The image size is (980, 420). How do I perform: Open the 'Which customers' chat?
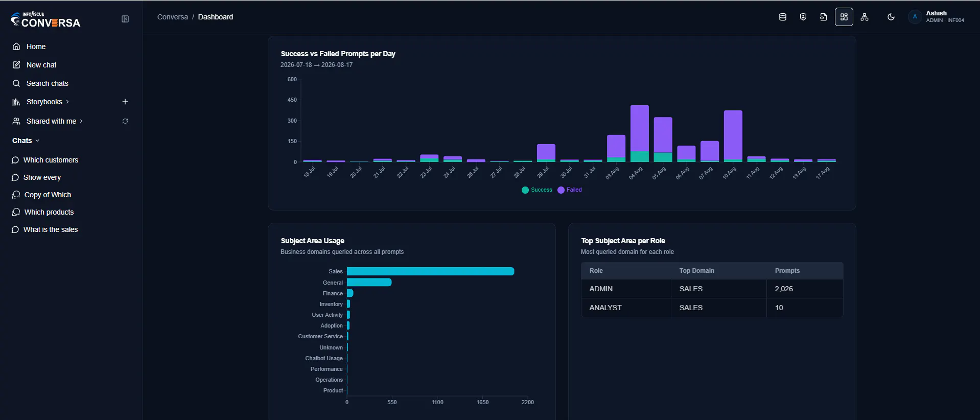51,160
